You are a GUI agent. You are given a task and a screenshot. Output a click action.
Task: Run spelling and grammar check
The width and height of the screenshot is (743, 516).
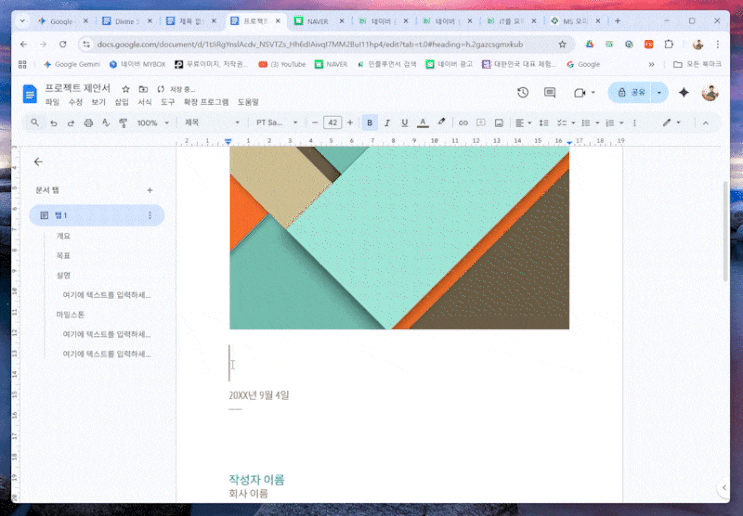106,123
